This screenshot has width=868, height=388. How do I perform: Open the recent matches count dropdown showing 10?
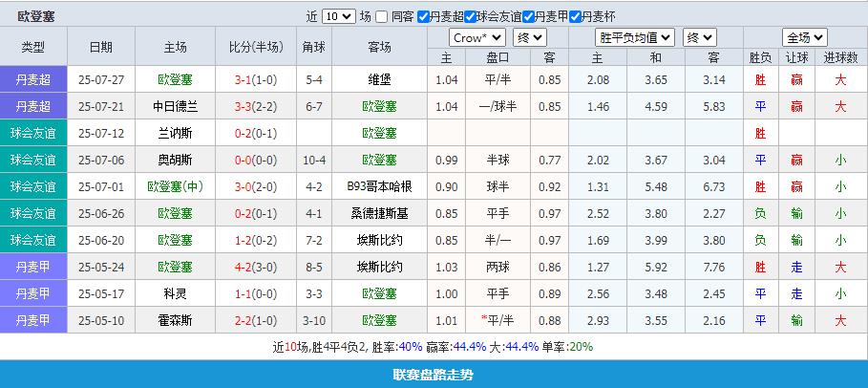[338, 16]
